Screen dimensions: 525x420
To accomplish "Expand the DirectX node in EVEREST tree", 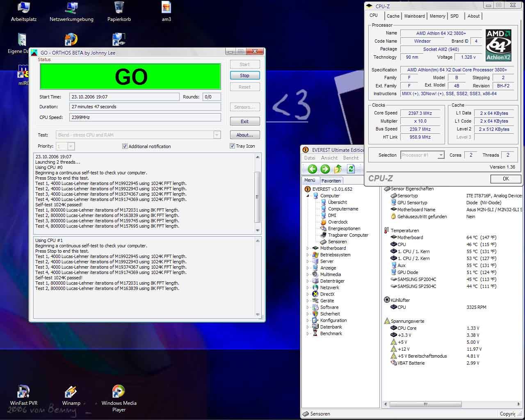I will 308,294.
